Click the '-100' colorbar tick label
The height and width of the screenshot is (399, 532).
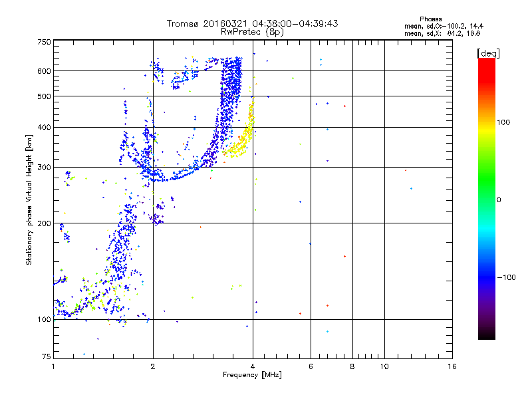pos(506,277)
